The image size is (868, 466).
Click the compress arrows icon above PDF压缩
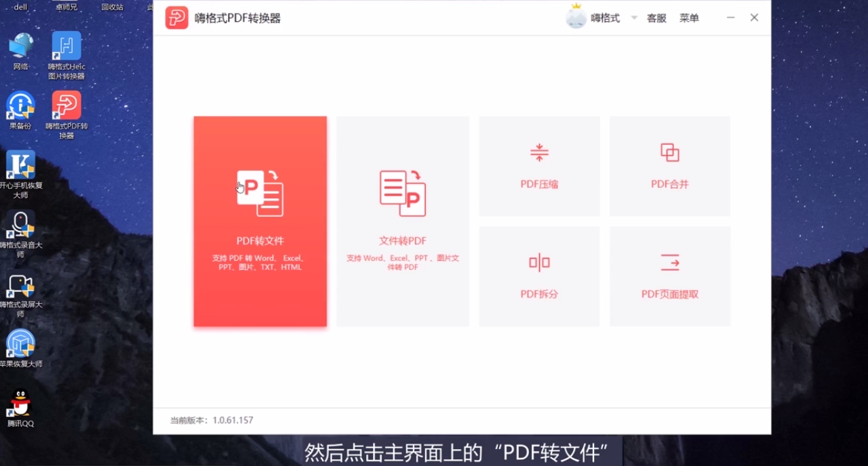(539, 153)
